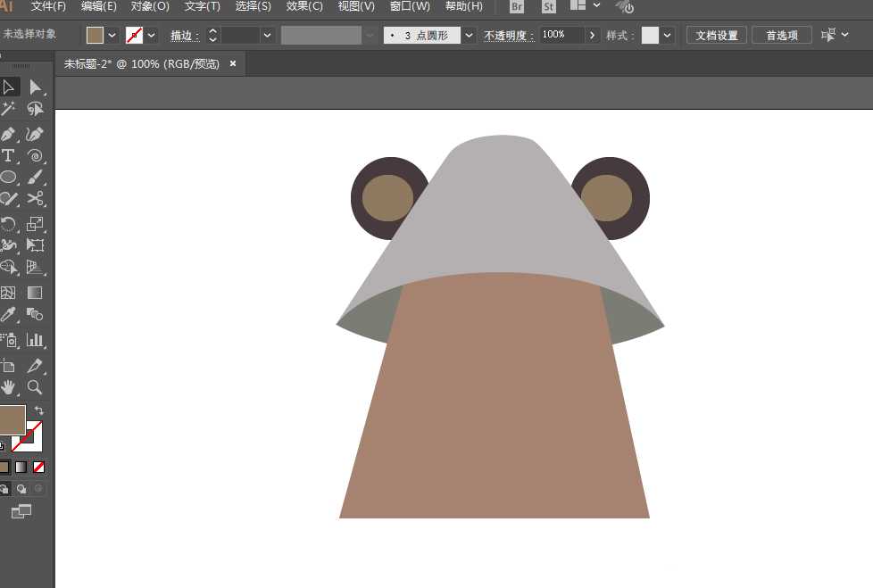
Task: Click the 文档设置 button
Action: pyautogui.click(x=716, y=36)
